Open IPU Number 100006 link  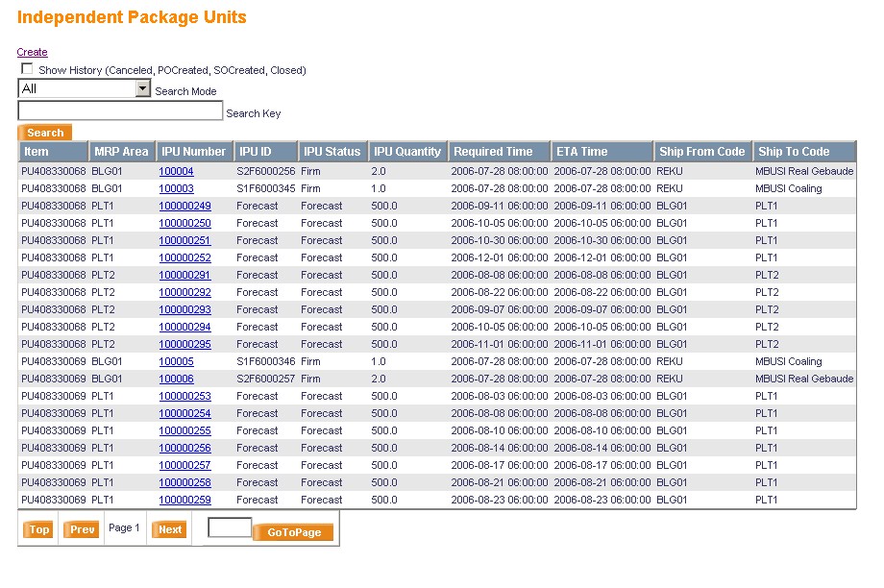point(176,379)
